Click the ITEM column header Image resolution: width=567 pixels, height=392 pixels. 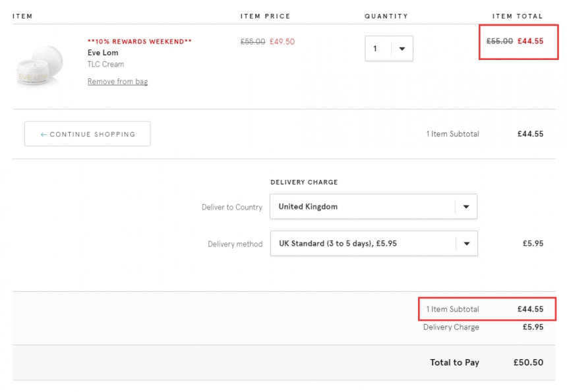click(x=22, y=16)
